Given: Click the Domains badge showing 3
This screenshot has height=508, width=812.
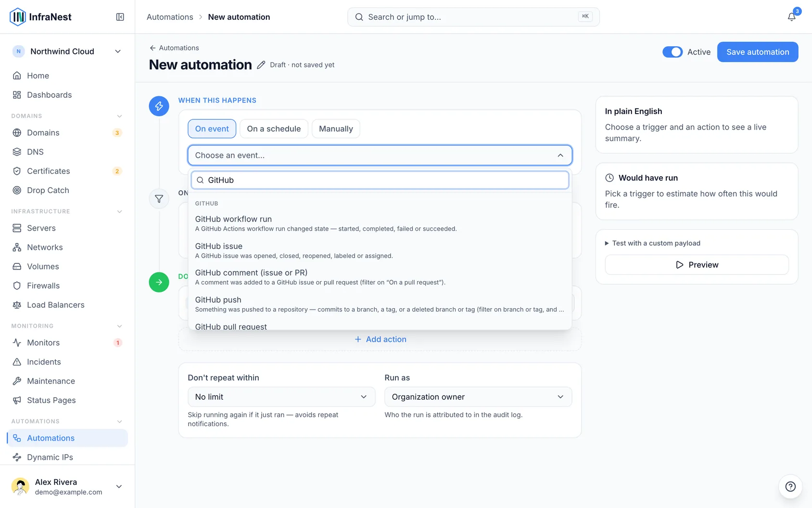Looking at the screenshot, I should 117,133.
